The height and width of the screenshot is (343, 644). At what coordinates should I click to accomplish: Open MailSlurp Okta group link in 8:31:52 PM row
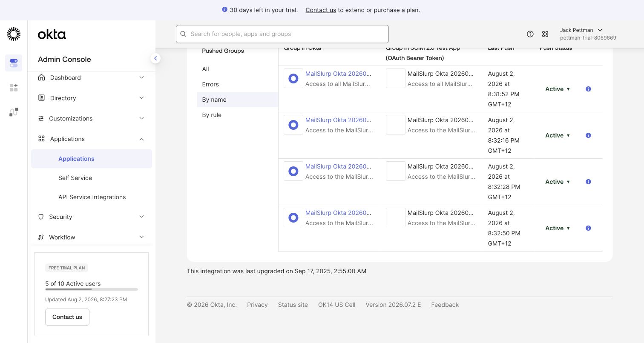(338, 74)
